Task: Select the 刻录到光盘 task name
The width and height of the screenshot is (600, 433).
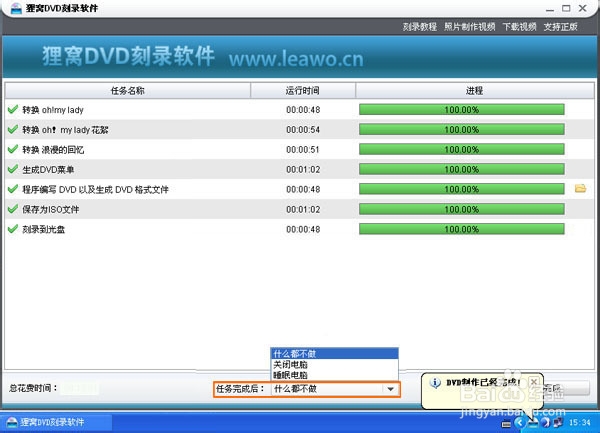Action: (x=44, y=229)
